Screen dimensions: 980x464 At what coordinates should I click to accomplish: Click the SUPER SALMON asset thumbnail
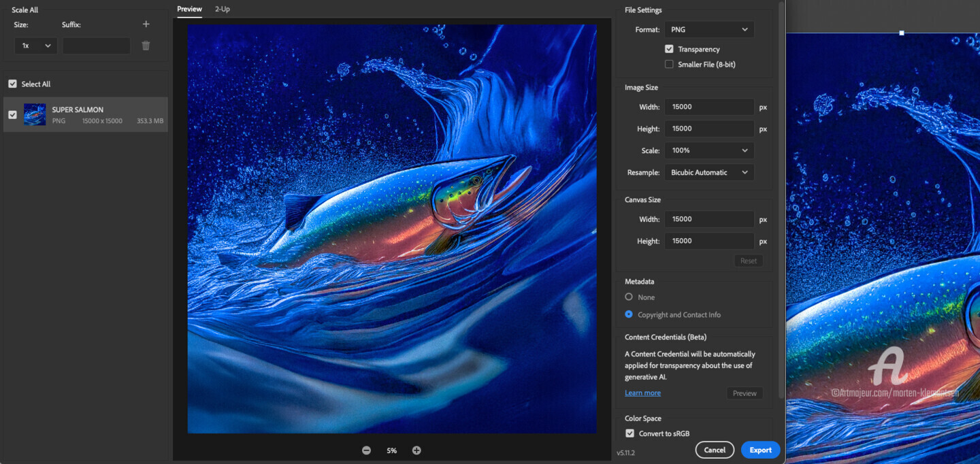click(35, 114)
